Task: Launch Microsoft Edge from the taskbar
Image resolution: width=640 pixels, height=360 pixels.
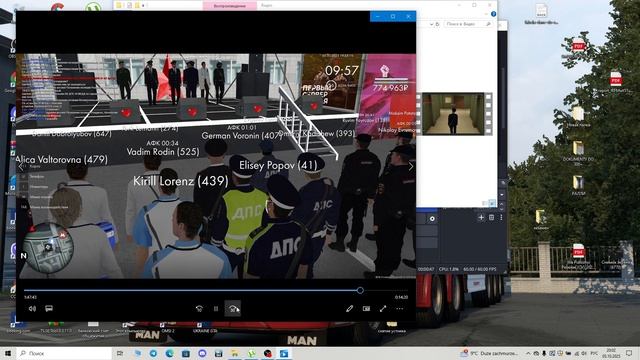Action: [x=169, y=353]
